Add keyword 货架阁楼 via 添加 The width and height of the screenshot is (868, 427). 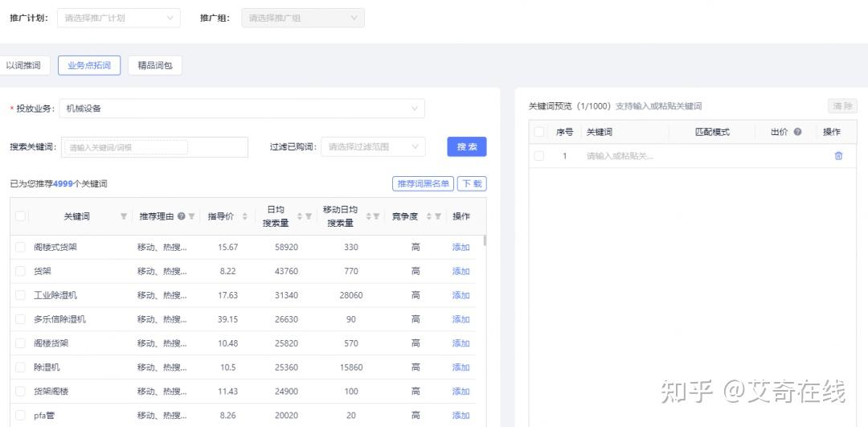[461, 392]
